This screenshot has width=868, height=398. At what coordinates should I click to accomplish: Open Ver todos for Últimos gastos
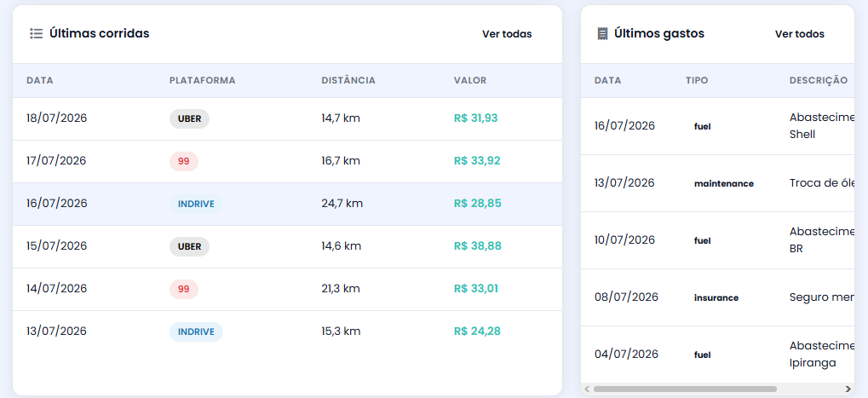(x=799, y=34)
